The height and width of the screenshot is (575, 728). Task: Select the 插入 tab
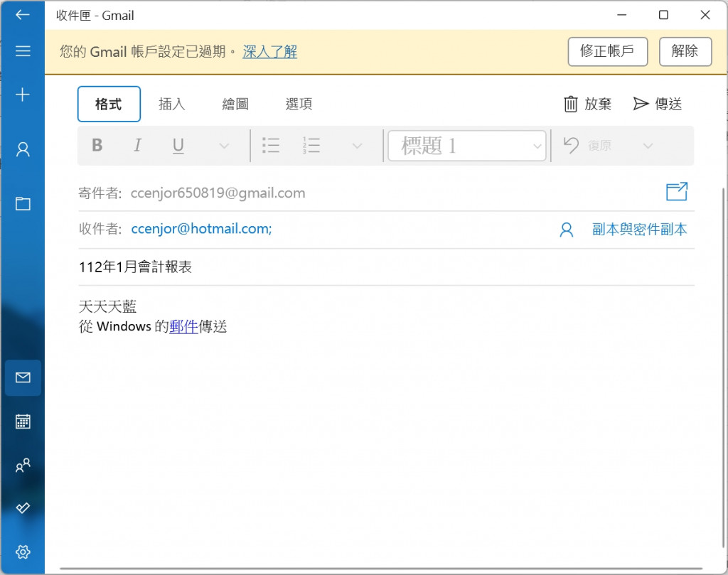pos(172,104)
